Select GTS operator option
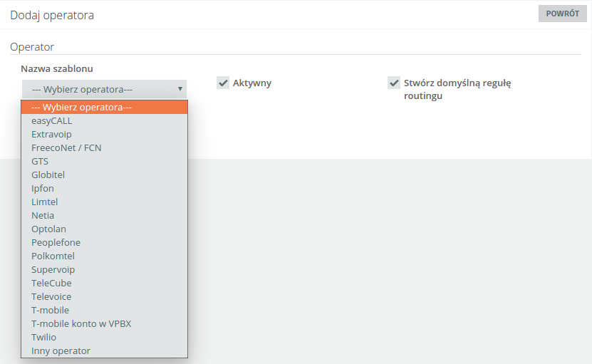This screenshot has width=592, height=364. [x=104, y=162]
